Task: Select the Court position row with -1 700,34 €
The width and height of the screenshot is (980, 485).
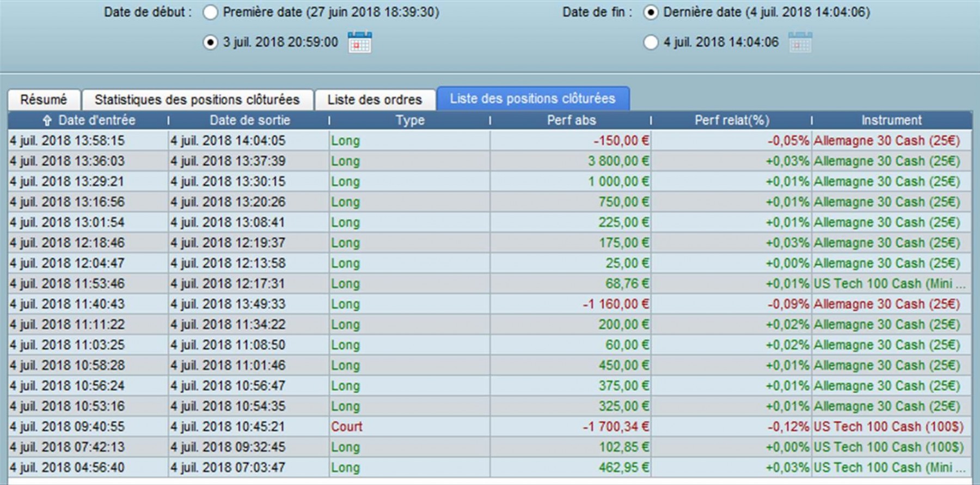Action: click(x=490, y=427)
